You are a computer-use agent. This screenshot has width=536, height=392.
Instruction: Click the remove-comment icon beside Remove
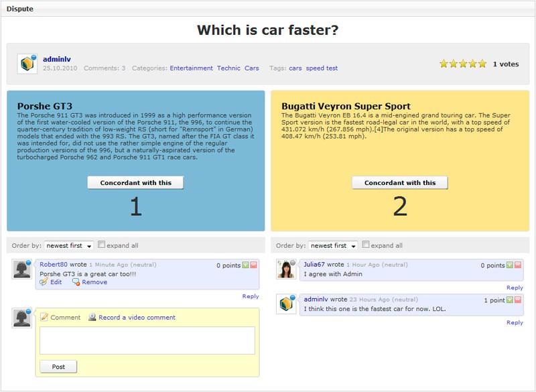pos(76,282)
